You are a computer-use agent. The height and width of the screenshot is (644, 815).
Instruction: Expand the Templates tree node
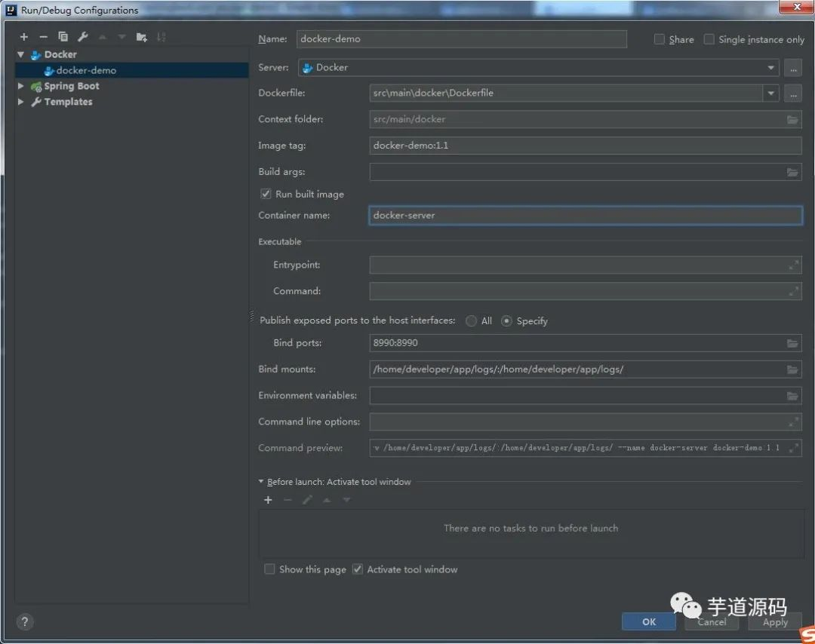[x=21, y=102]
